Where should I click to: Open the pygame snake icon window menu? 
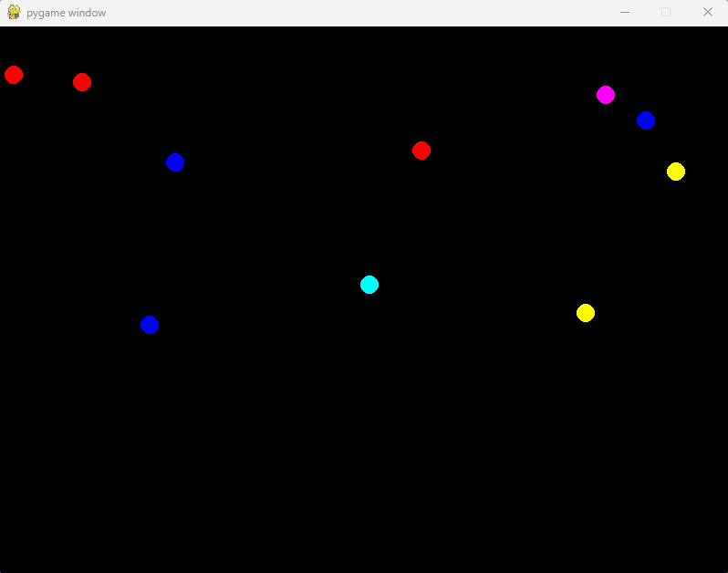14,13
